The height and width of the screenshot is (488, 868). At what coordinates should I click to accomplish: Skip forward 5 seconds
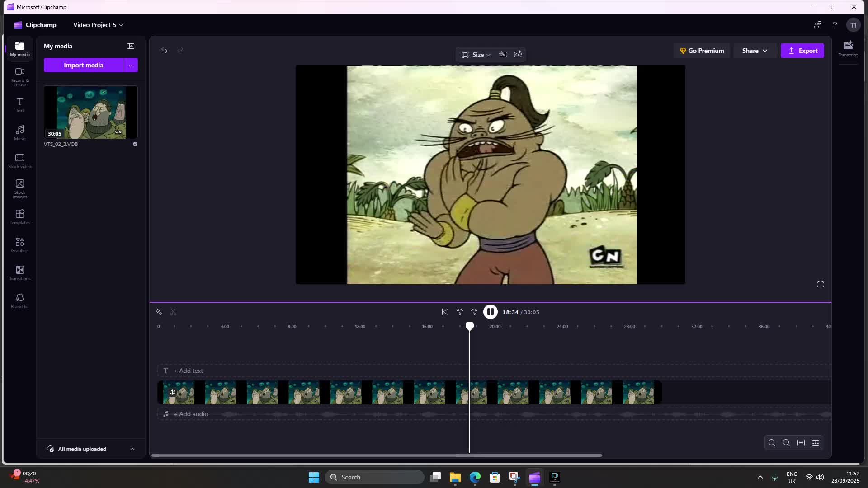474,312
